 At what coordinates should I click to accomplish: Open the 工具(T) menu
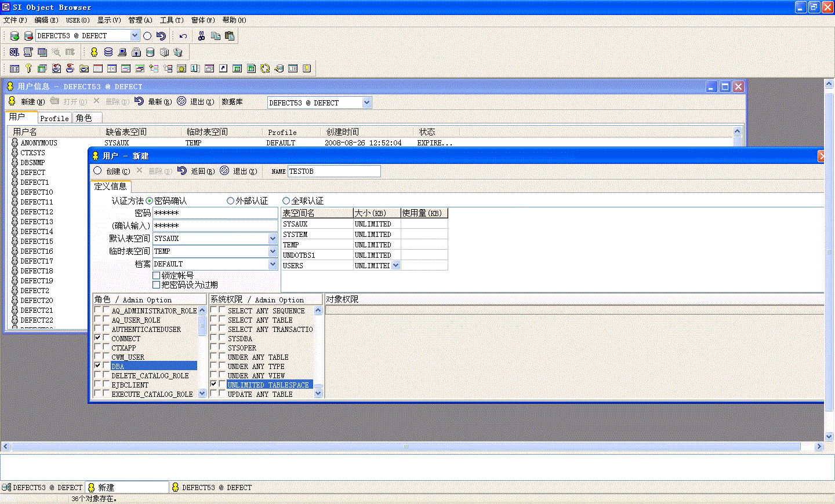pyautogui.click(x=171, y=20)
